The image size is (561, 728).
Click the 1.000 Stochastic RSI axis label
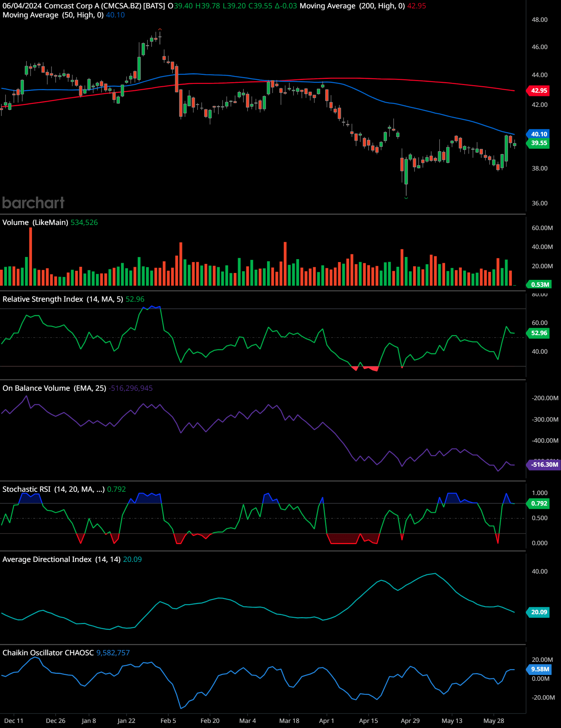540,493
